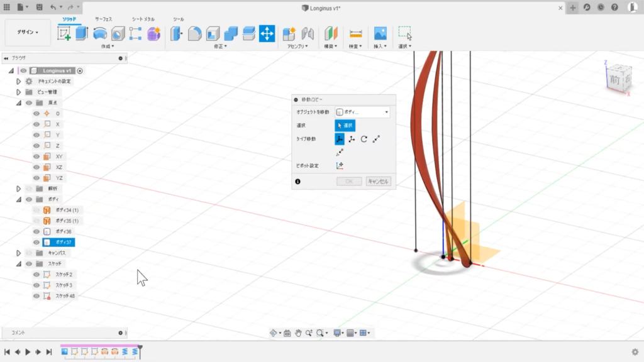Open the data panel grid icon
This screenshot has width=644, height=362.
[6, 8]
